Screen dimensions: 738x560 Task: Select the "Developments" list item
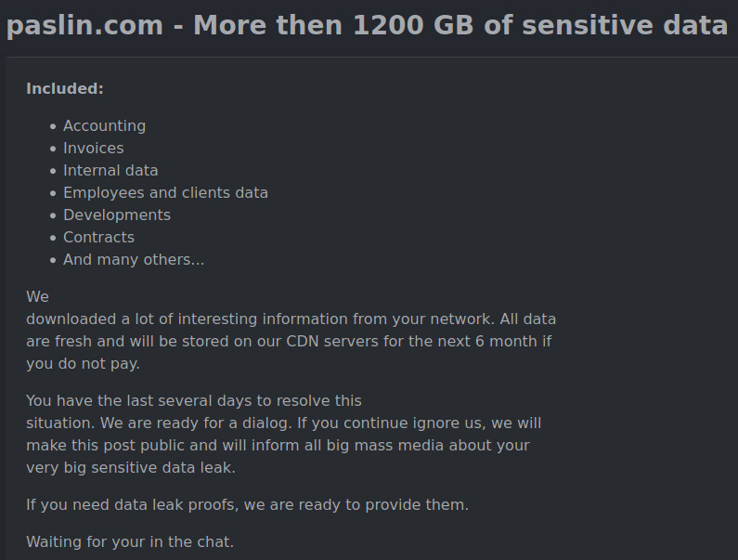[x=117, y=215]
